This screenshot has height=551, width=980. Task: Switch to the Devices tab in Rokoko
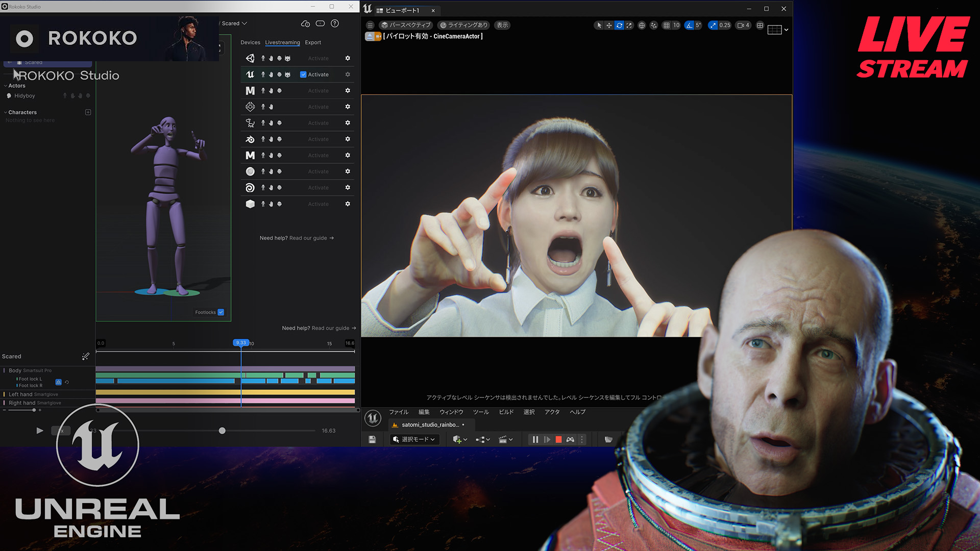[x=250, y=42]
